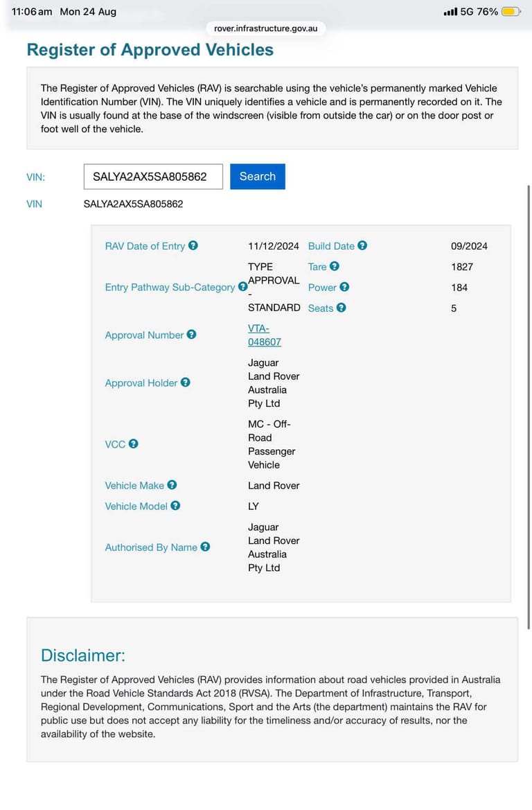Click the blue Search button
The height and width of the screenshot is (810, 532).
point(258,177)
